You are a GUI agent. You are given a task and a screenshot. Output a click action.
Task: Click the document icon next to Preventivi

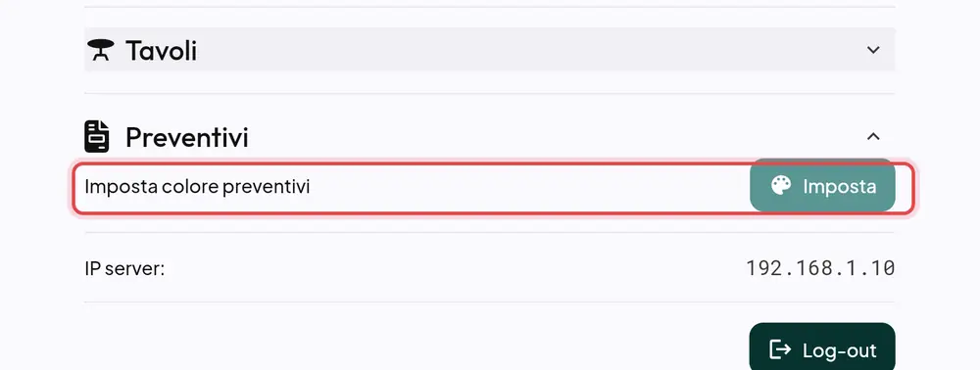click(x=97, y=137)
